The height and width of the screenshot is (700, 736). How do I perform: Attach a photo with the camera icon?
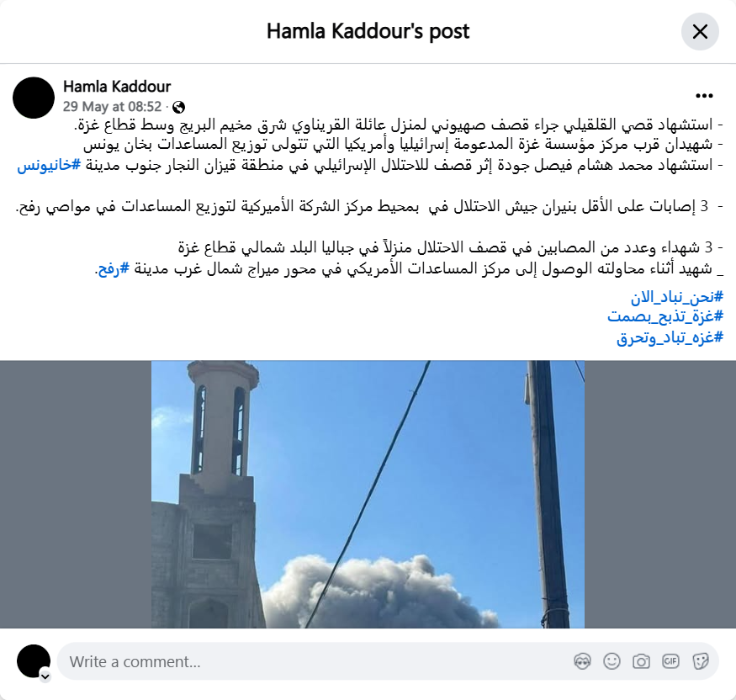click(641, 661)
